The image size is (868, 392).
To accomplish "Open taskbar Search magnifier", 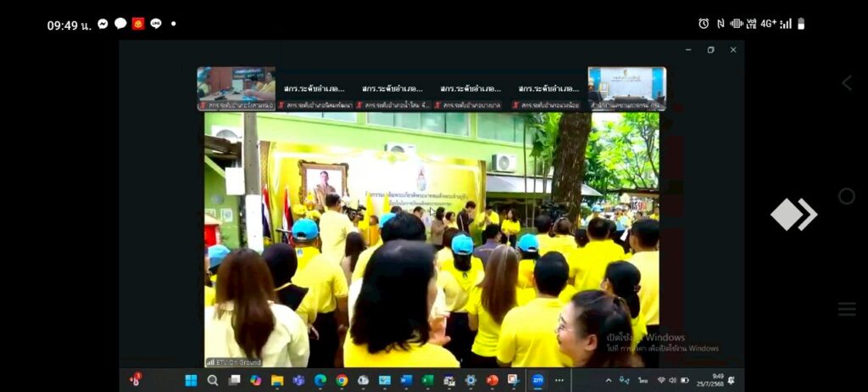I will tap(213, 380).
